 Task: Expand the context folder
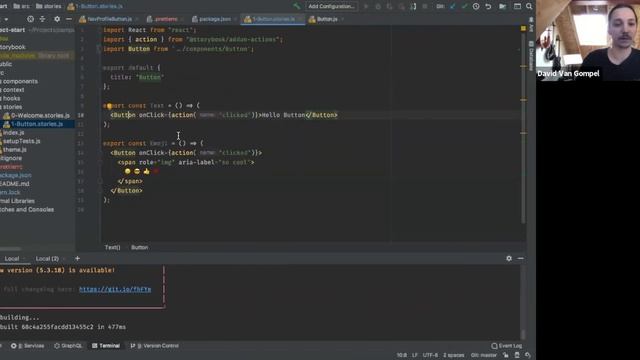click(12, 90)
